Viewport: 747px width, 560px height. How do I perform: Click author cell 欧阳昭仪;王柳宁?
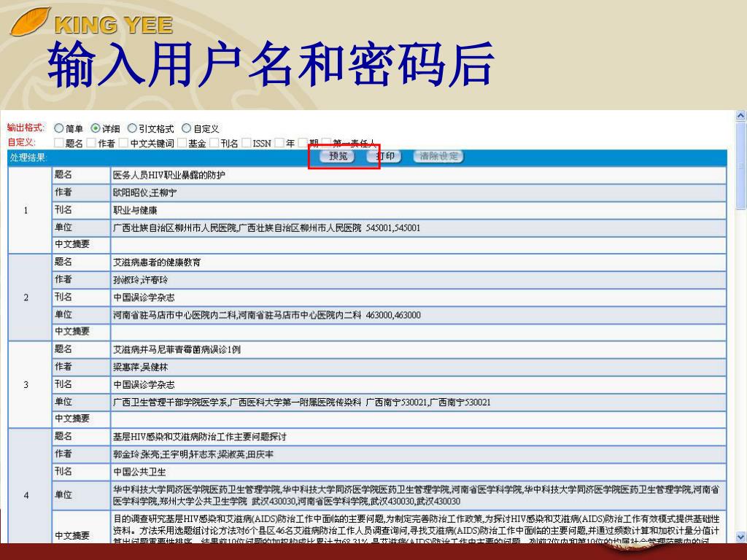[x=418, y=192]
